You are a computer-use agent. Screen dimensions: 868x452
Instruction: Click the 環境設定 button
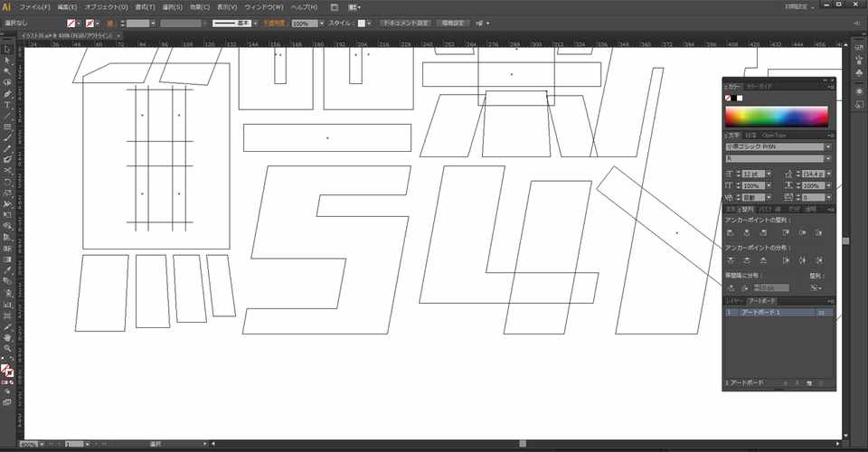pos(452,24)
